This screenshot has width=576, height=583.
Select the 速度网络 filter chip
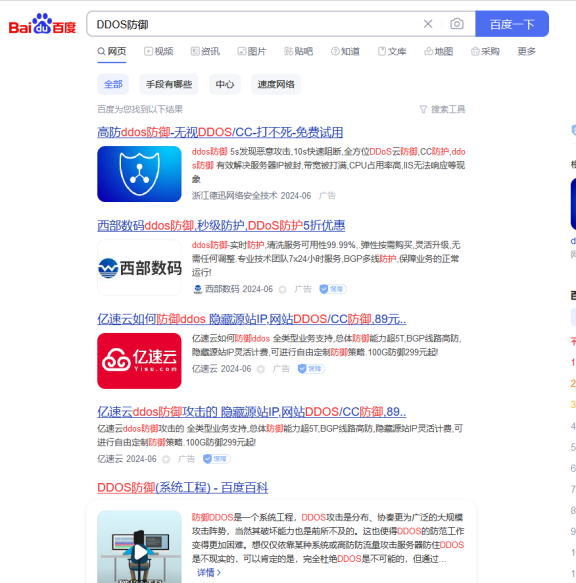(276, 84)
